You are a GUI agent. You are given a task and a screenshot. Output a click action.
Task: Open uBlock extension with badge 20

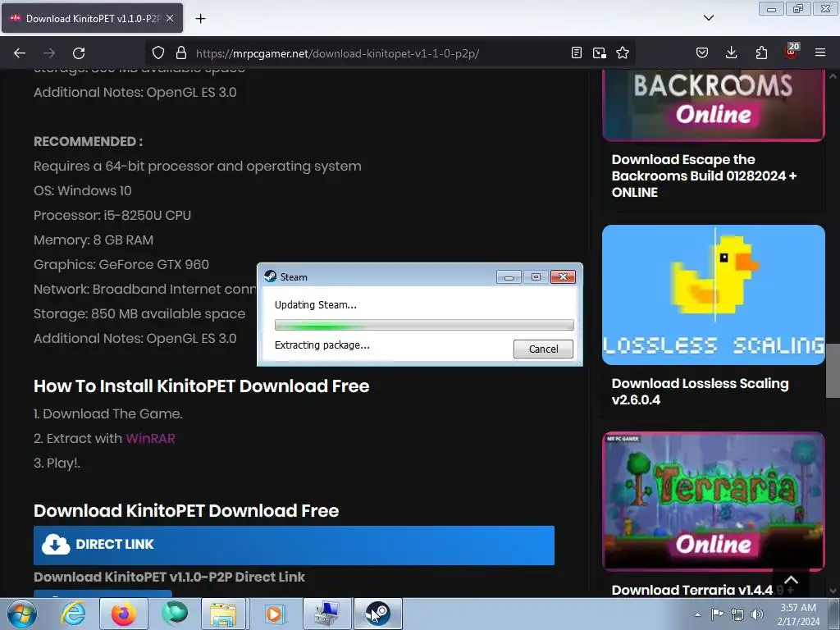point(791,52)
